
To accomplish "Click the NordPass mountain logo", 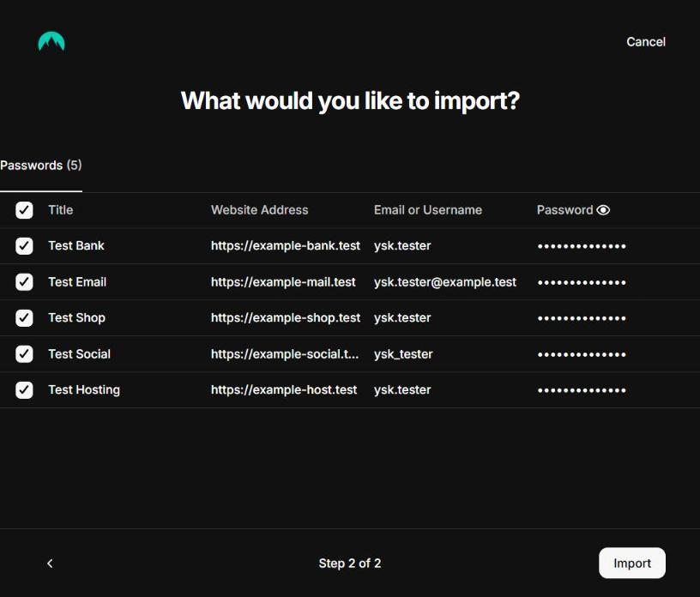I will pyautogui.click(x=51, y=41).
